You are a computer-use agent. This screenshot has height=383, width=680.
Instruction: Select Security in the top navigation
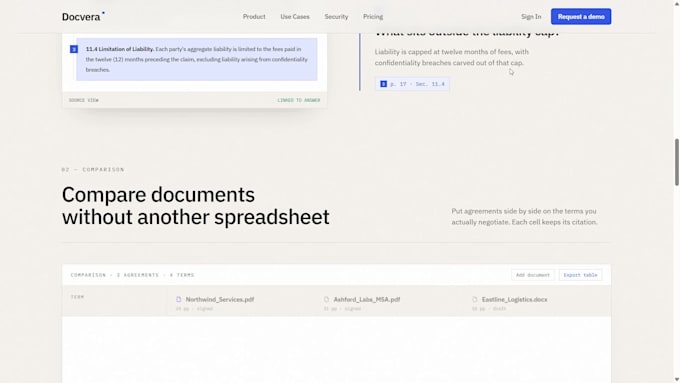[x=336, y=16]
